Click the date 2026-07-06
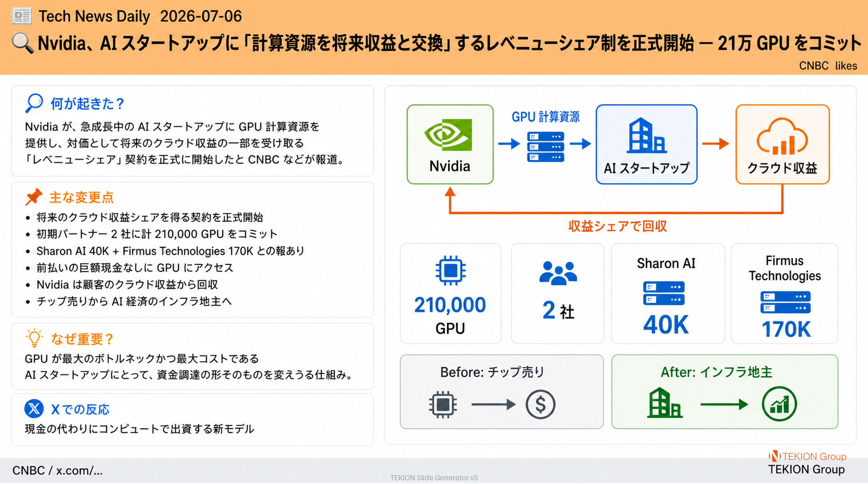 tap(201, 16)
